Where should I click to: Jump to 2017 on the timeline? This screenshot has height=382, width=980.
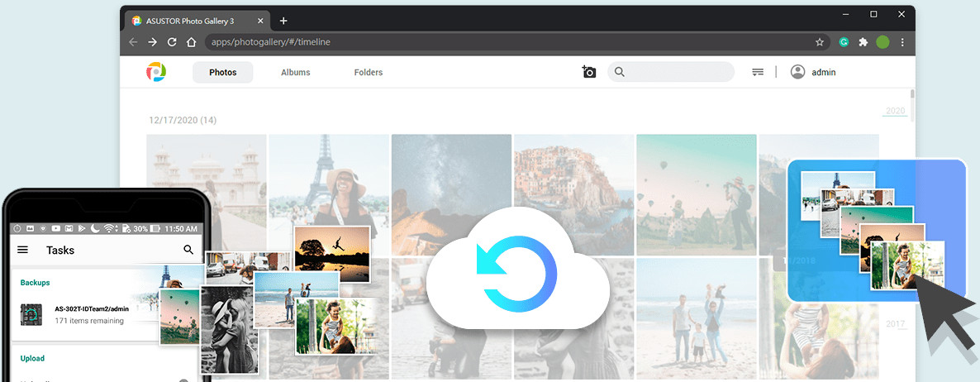(895, 324)
